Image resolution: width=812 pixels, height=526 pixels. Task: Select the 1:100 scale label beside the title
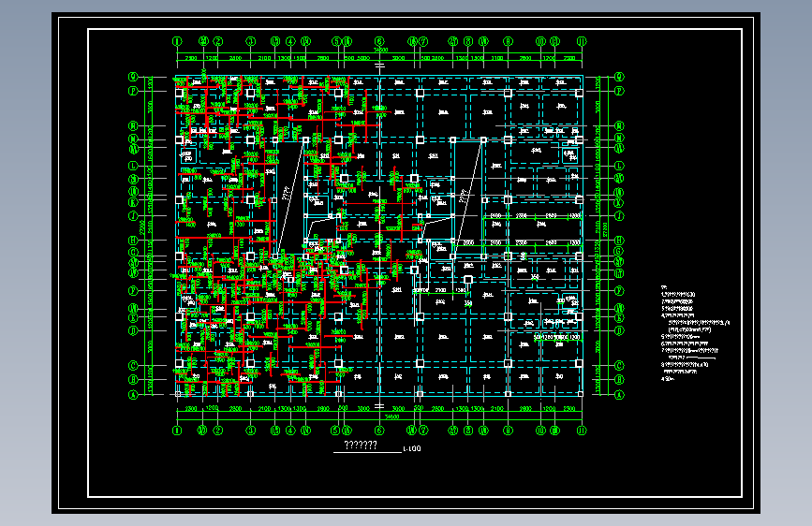click(412, 449)
